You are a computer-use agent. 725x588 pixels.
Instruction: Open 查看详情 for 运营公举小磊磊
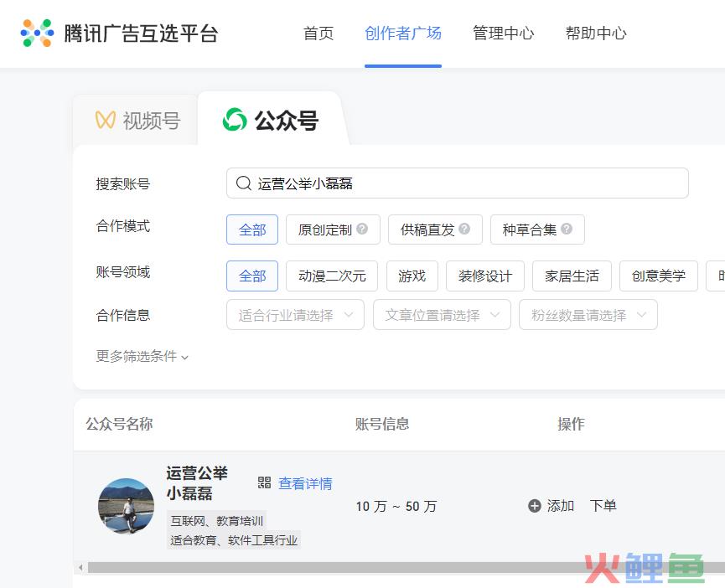pos(305,483)
